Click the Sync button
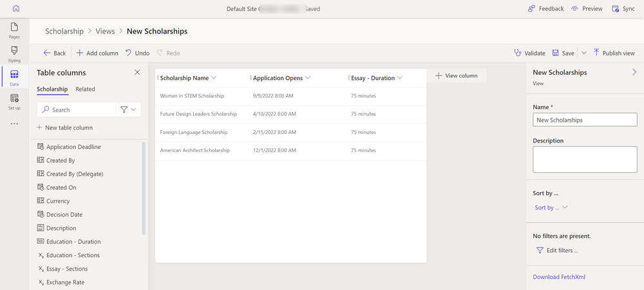644x290 pixels. (623, 8)
